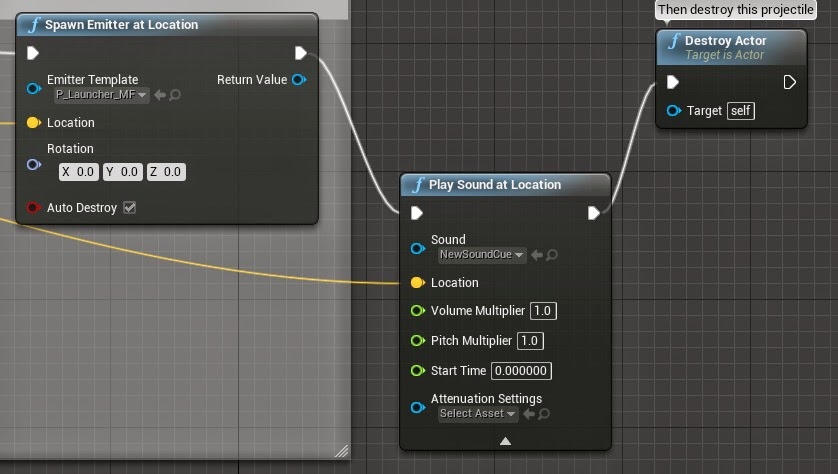The image size is (838, 474).
Task: Click the Rotation input pin
Action: click(34, 164)
